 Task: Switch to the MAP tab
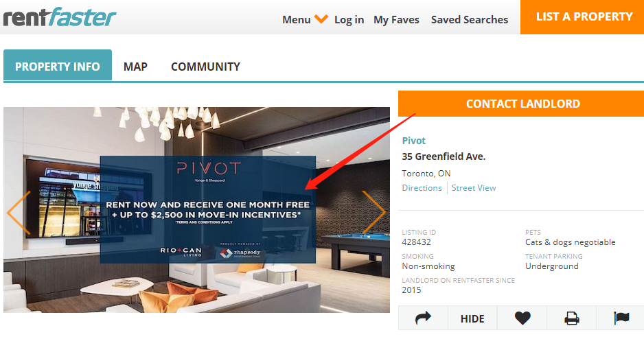(x=135, y=67)
